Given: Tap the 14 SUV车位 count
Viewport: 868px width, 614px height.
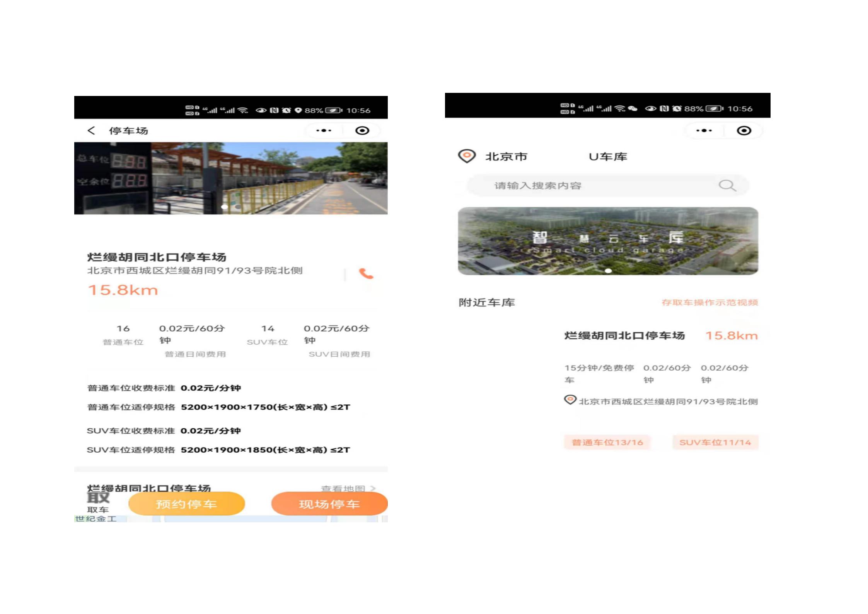Looking at the screenshot, I should pyautogui.click(x=268, y=335).
